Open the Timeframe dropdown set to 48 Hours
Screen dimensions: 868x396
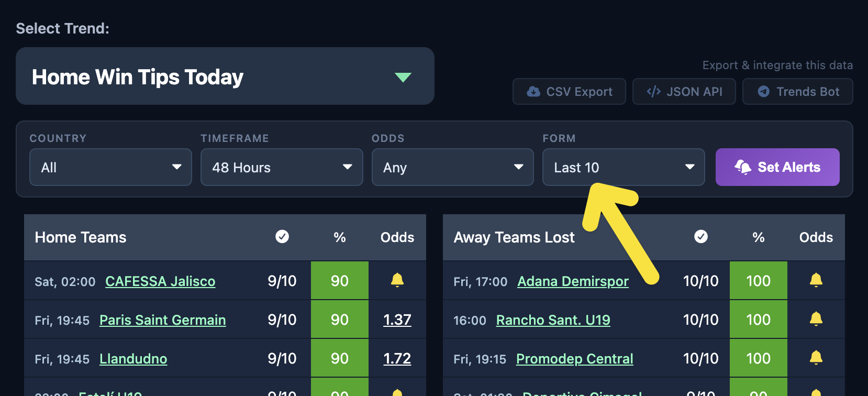tap(282, 167)
